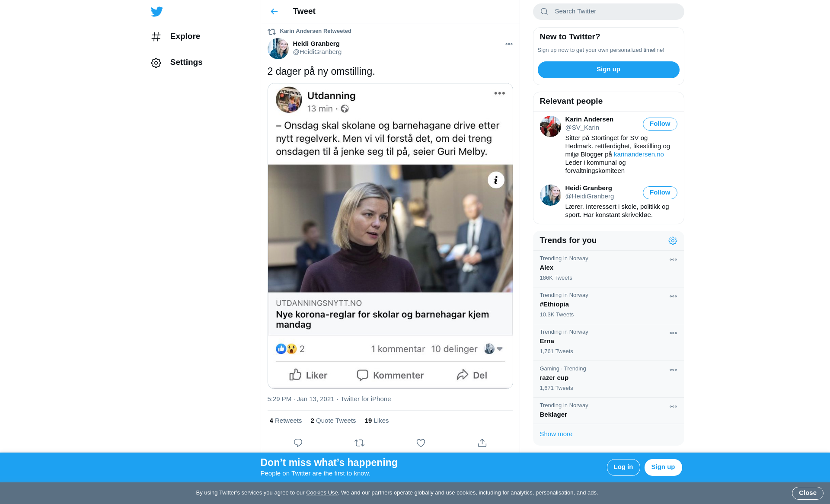Close the cookies notice banner

[807, 493]
